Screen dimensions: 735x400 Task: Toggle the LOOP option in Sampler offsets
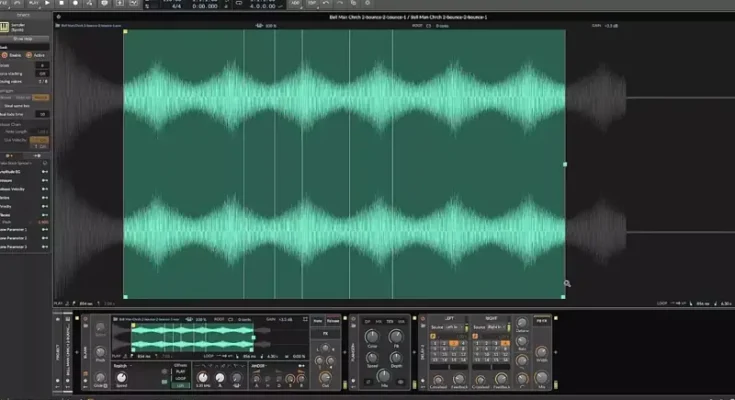point(181,378)
